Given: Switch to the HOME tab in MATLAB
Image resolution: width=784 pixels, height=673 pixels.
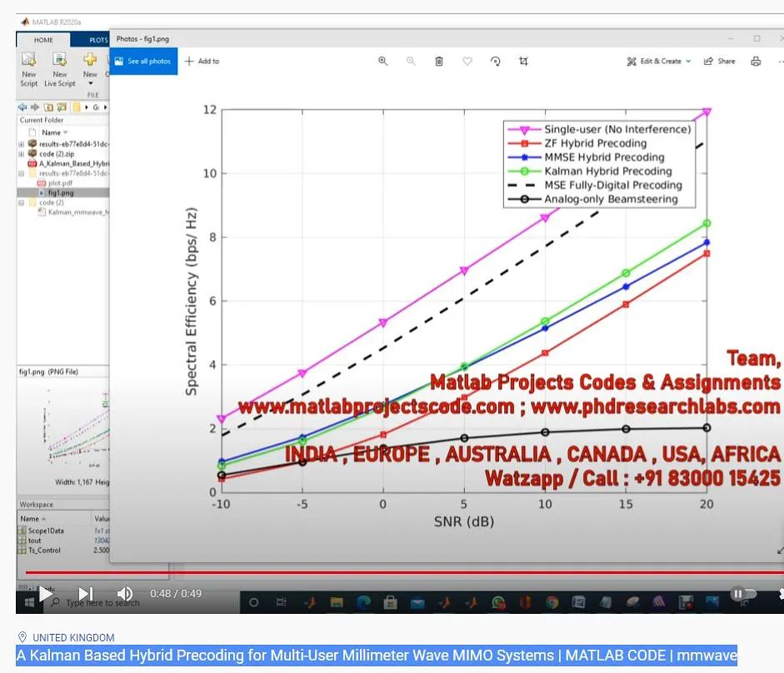Looking at the screenshot, I should click(43, 39).
